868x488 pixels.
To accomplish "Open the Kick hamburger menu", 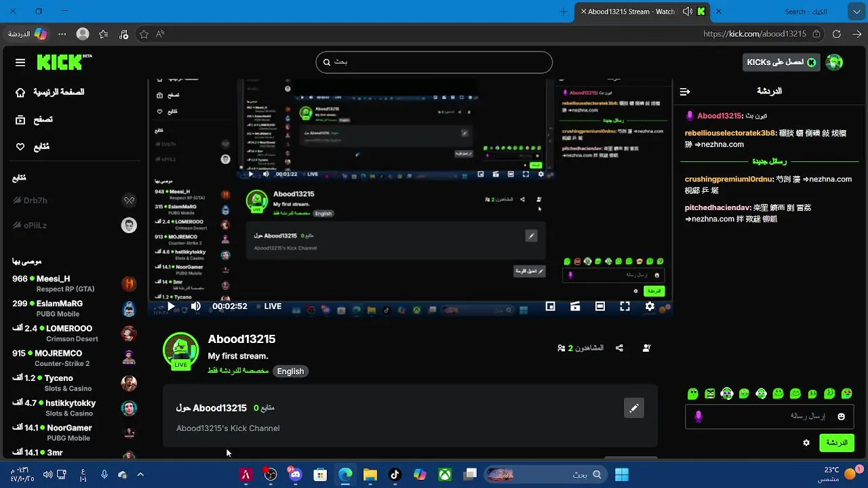I will pyautogui.click(x=20, y=62).
